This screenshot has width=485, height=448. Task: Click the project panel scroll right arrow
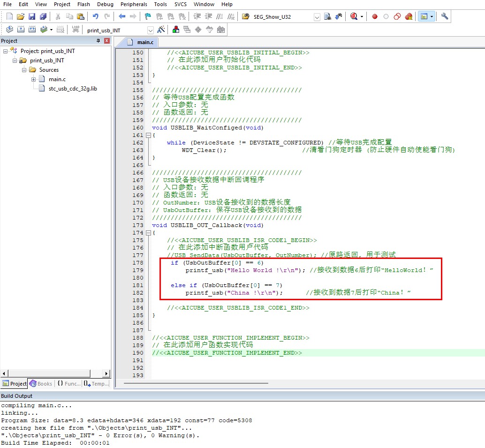click(106, 374)
